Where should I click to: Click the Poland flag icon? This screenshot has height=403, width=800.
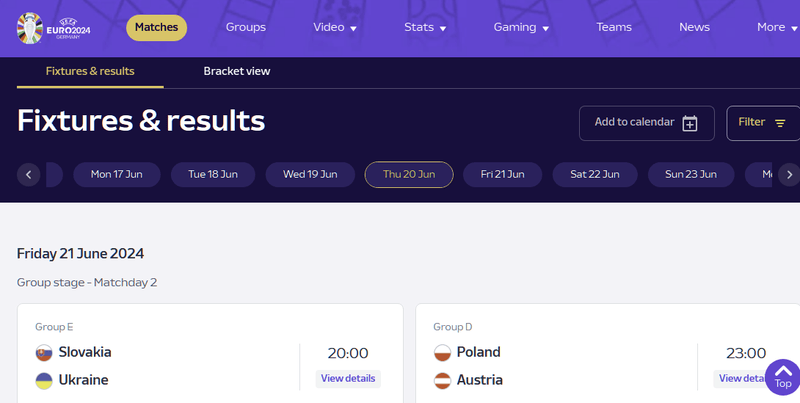(442, 353)
